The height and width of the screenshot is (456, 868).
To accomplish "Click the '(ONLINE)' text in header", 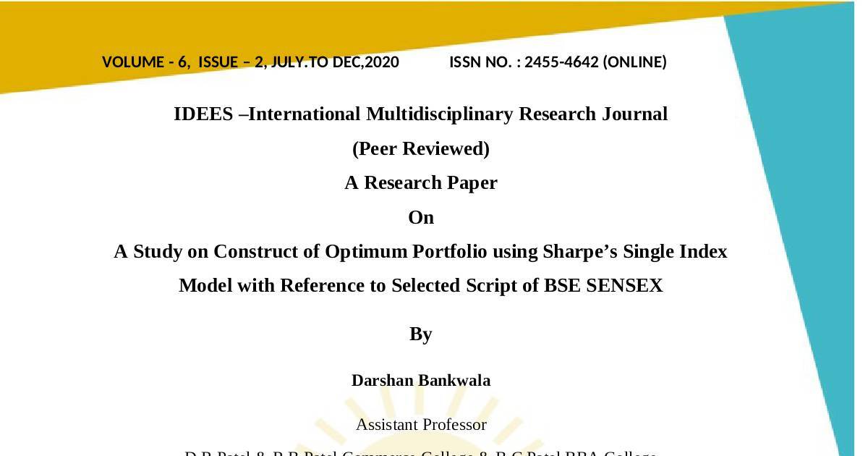I will (x=634, y=62).
